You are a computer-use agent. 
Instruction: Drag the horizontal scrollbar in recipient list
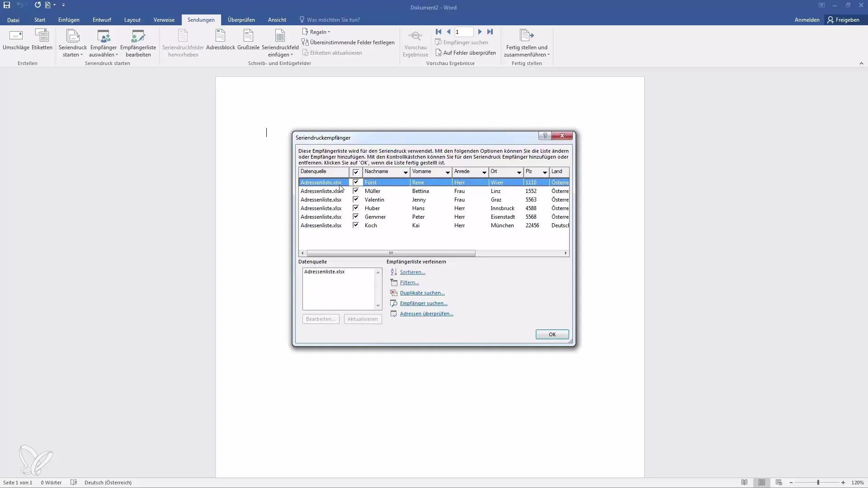(x=391, y=253)
